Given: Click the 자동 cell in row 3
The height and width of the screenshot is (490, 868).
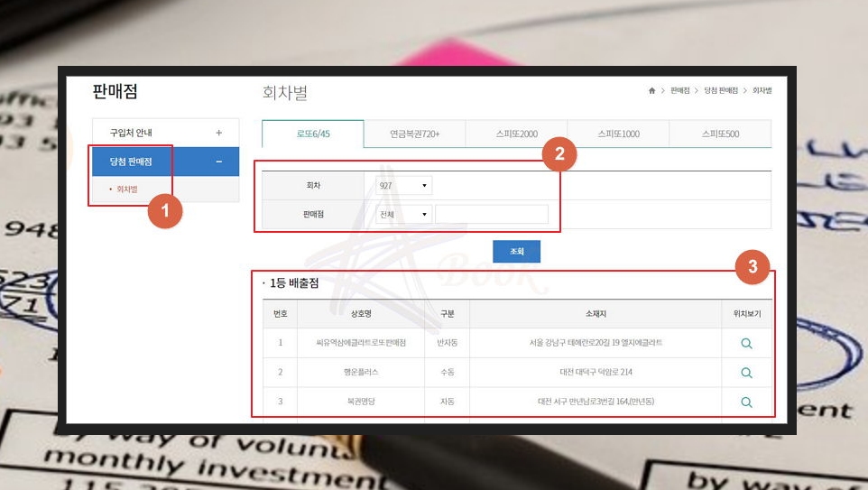Looking at the screenshot, I should [447, 402].
